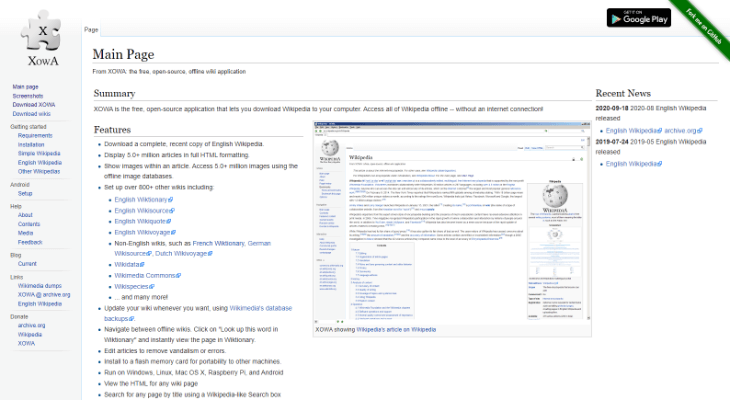Open Dutch Wikivoyage link
The width and height of the screenshot is (730, 400).
click(x=184, y=254)
